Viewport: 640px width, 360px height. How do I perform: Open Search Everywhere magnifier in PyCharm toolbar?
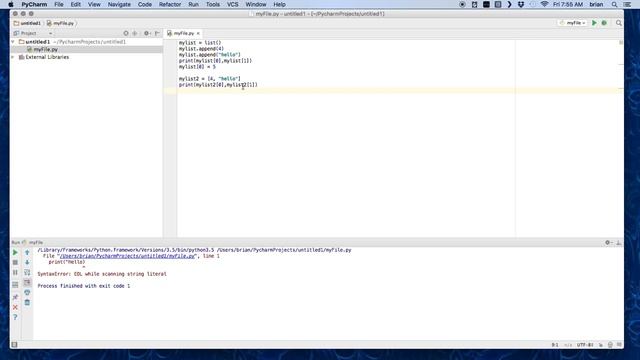click(619, 23)
